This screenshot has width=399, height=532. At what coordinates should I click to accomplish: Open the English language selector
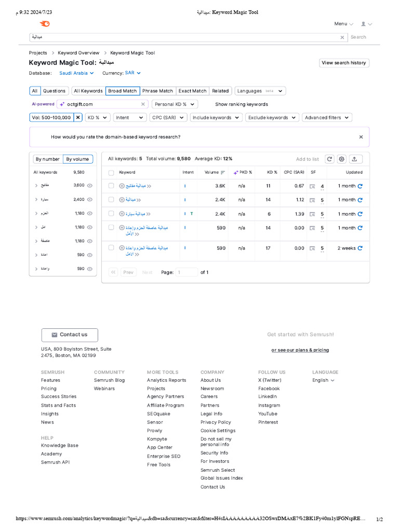pyautogui.click(x=323, y=380)
